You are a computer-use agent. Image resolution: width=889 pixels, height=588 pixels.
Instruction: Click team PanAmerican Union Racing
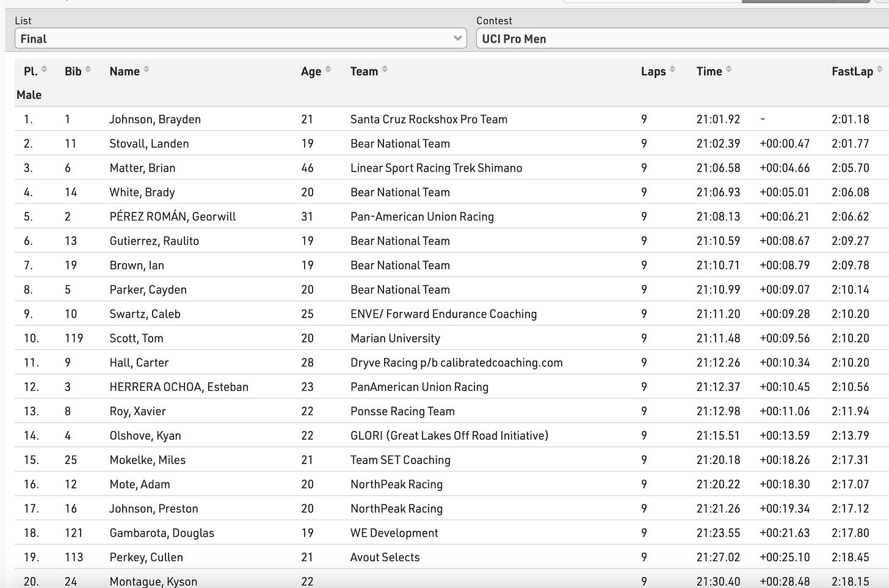click(x=419, y=387)
